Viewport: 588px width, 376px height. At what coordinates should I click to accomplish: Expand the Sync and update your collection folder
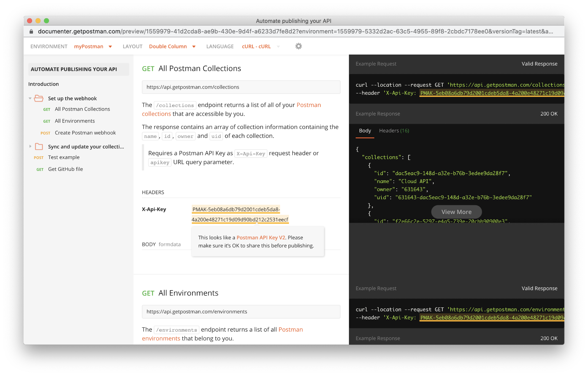30,146
